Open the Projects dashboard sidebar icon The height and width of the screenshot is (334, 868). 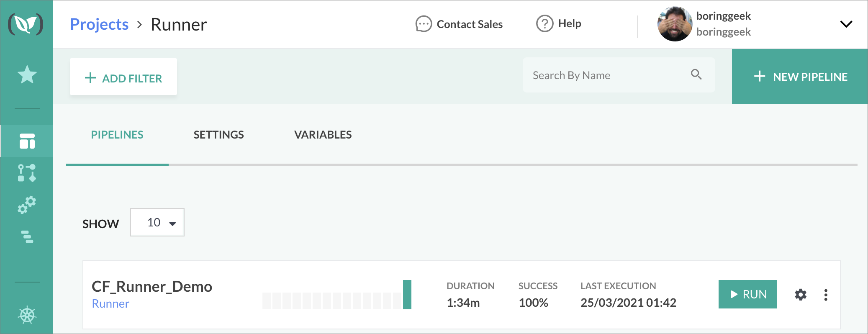[27, 141]
